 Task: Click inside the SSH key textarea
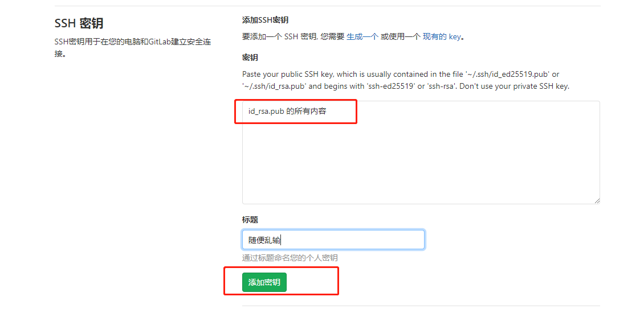pos(421,159)
